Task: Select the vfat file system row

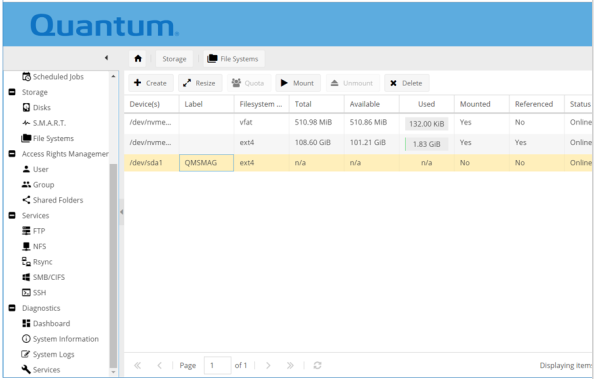Action: pos(358,123)
